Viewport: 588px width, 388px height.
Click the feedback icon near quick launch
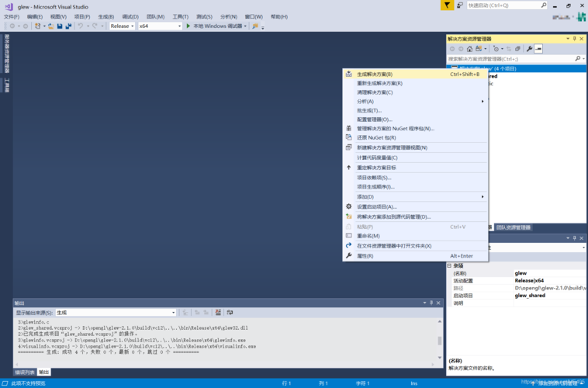pyautogui.click(x=460, y=5)
